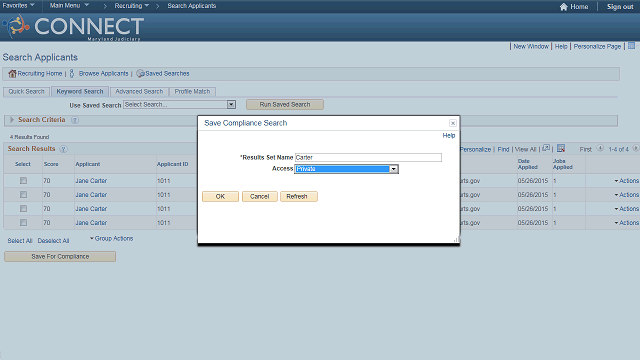Open Actions menu for last result row
The image size is (640, 360).
[x=627, y=222]
